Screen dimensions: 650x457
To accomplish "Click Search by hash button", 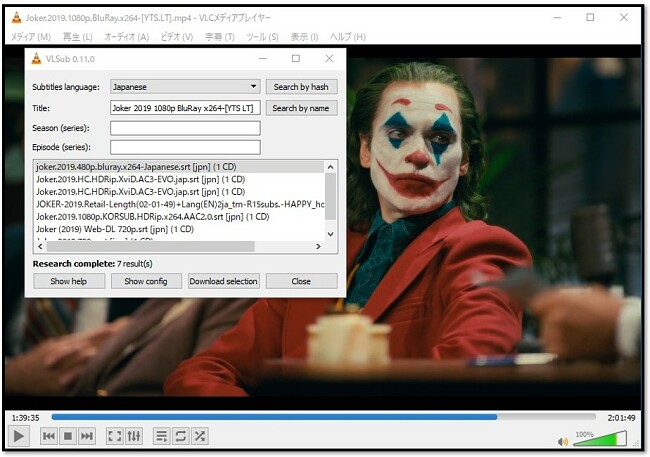I will coord(301,87).
